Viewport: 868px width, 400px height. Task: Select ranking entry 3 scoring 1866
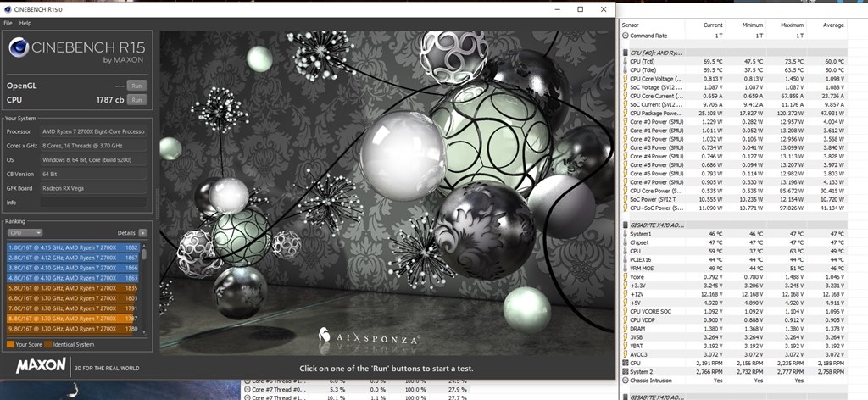click(73, 268)
